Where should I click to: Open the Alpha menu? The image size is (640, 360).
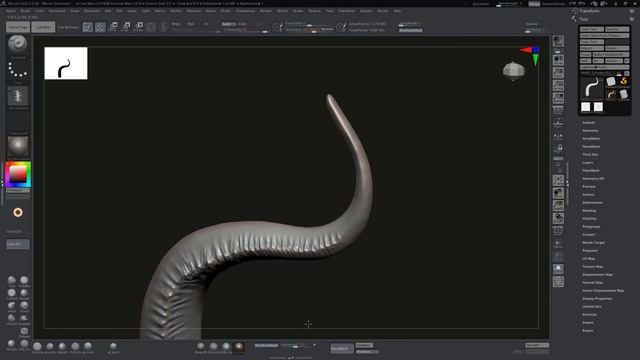pyautogui.click(x=11, y=11)
